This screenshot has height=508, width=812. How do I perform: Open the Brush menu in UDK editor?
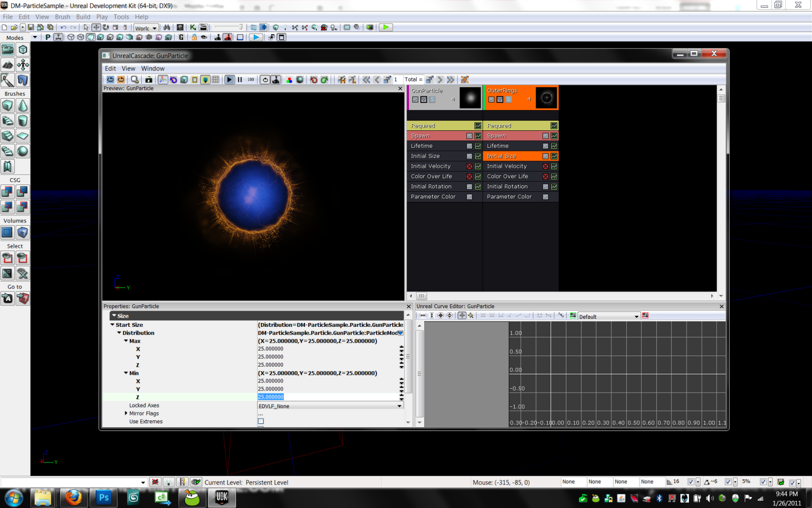[x=62, y=17]
